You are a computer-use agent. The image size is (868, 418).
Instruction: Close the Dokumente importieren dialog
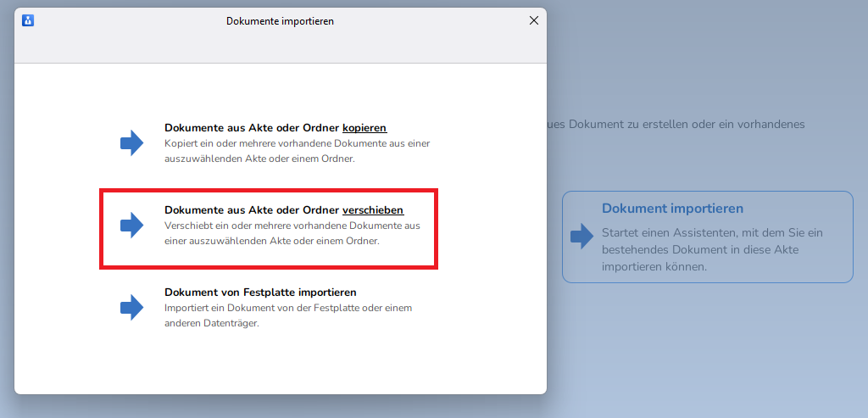[x=533, y=21]
